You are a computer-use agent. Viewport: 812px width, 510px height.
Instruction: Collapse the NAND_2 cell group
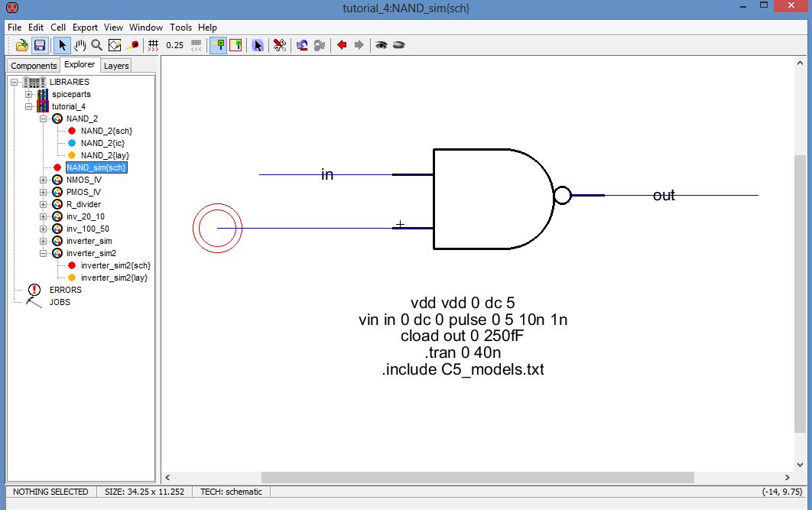(x=44, y=119)
